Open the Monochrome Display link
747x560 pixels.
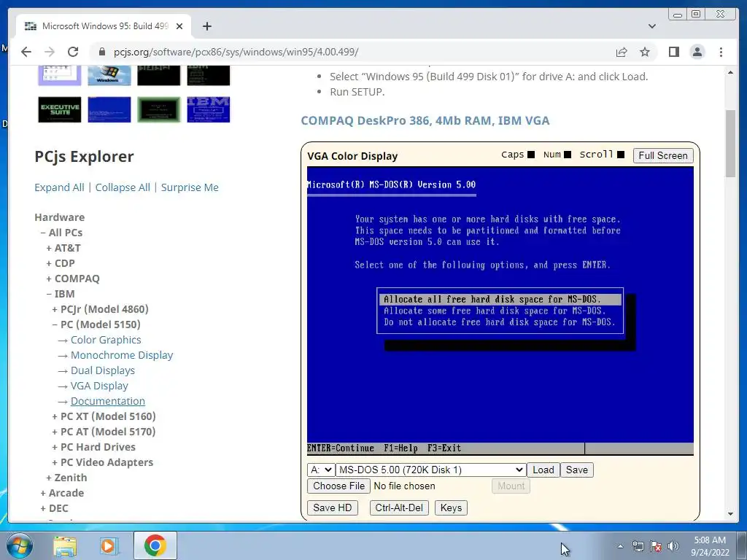click(x=122, y=355)
